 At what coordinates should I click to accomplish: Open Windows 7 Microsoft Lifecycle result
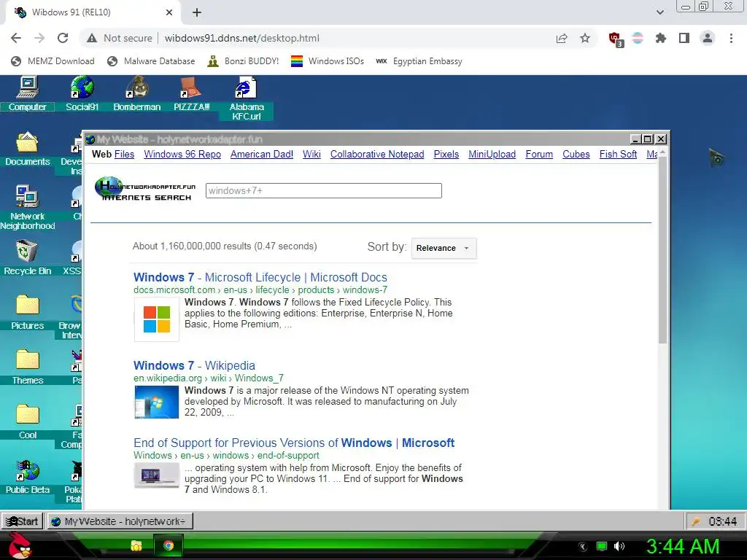pos(260,277)
